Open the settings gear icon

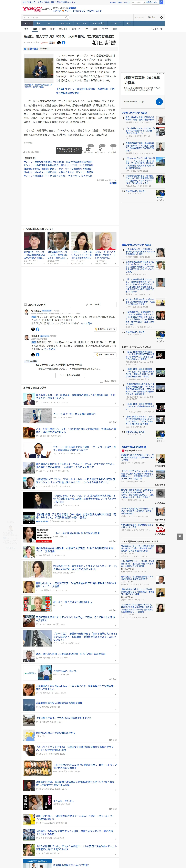click(161, 18)
